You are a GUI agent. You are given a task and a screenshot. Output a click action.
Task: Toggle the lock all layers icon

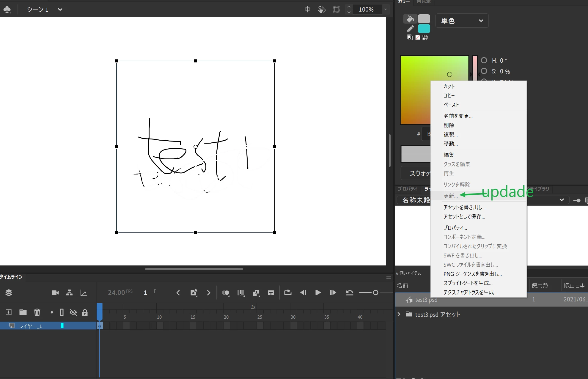click(85, 312)
